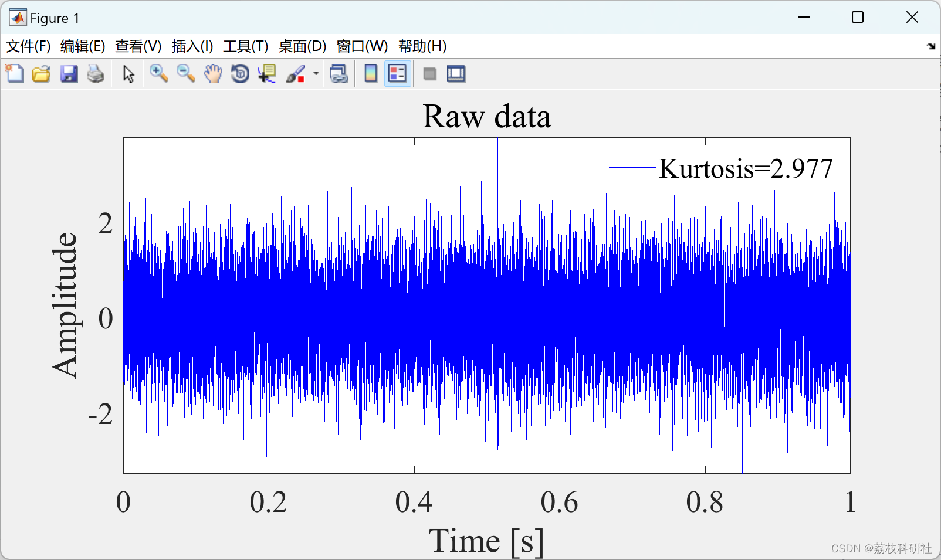This screenshot has height=560, width=941.
Task: Select the Pan hand tool
Action: [x=213, y=74]
